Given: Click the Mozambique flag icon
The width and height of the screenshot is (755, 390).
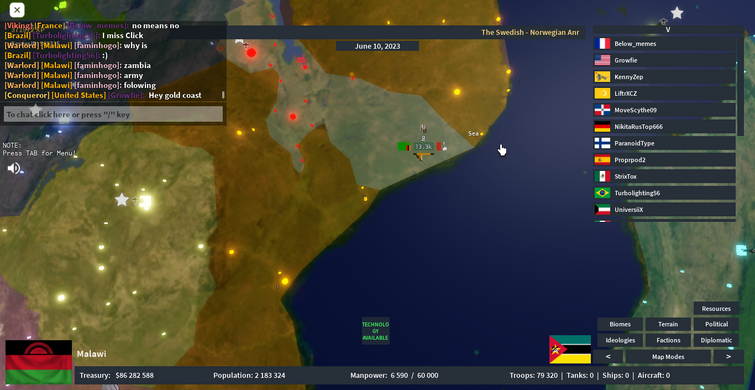Looking at the screenshot, I should (x=570, y=349).
